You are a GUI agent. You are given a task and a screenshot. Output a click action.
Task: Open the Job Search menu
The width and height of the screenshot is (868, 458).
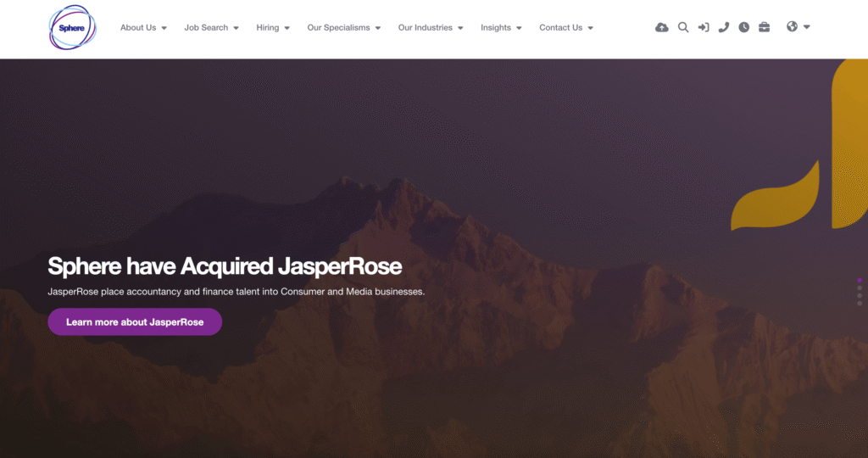coord(206,28)
